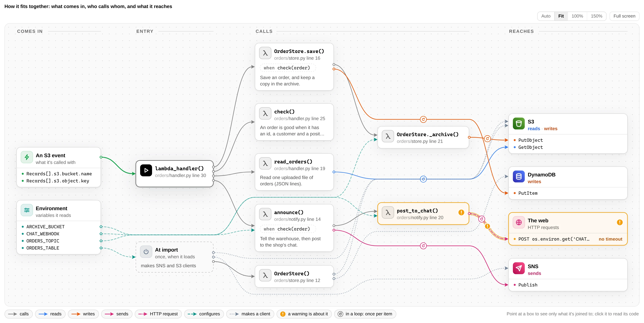Click warning badge on The web card

[x=620, y=222]
